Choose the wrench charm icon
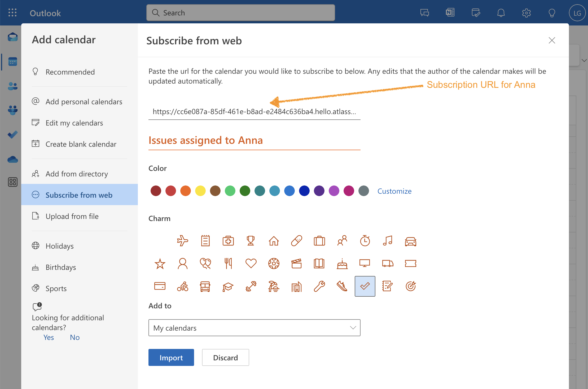This screenshot has width=588, height=389. [x=319, y=286]
